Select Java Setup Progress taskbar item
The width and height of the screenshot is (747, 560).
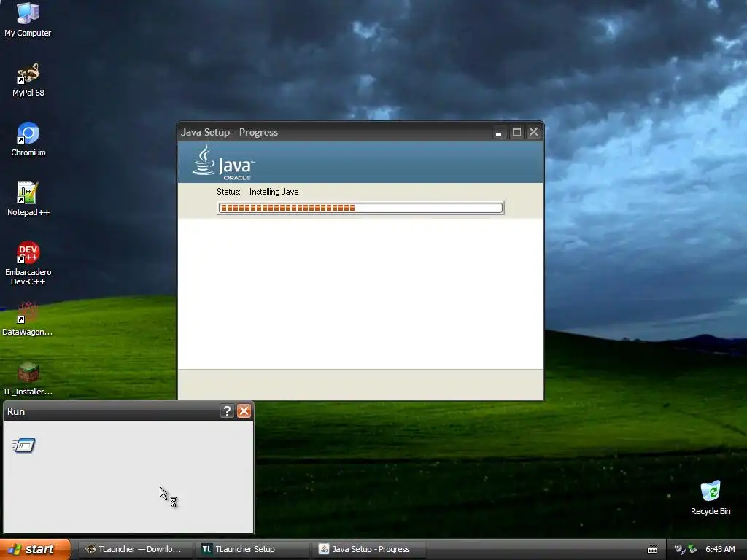(x=369, y=549)
